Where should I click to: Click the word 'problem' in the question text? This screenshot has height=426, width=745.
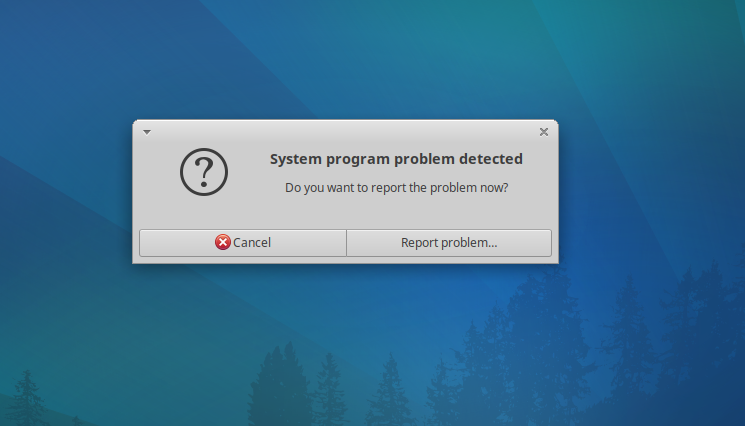coord(453,188)
